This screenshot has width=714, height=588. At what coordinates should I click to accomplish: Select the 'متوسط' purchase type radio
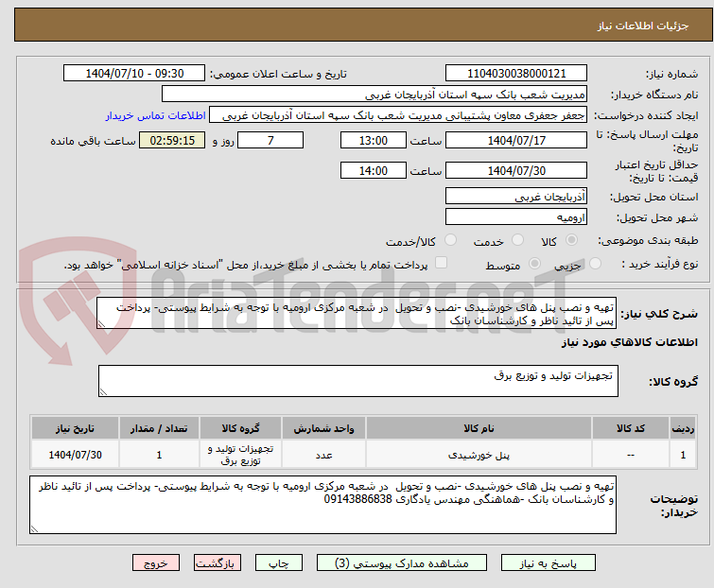tap(534, 264)
